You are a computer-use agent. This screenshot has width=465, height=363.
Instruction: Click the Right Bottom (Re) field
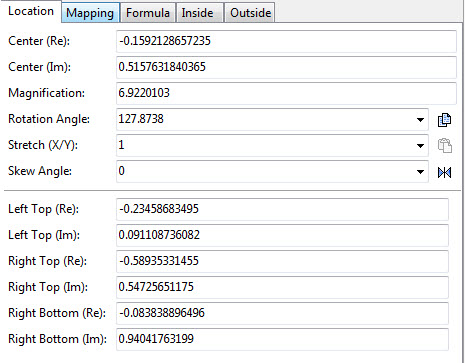(282, 313)
